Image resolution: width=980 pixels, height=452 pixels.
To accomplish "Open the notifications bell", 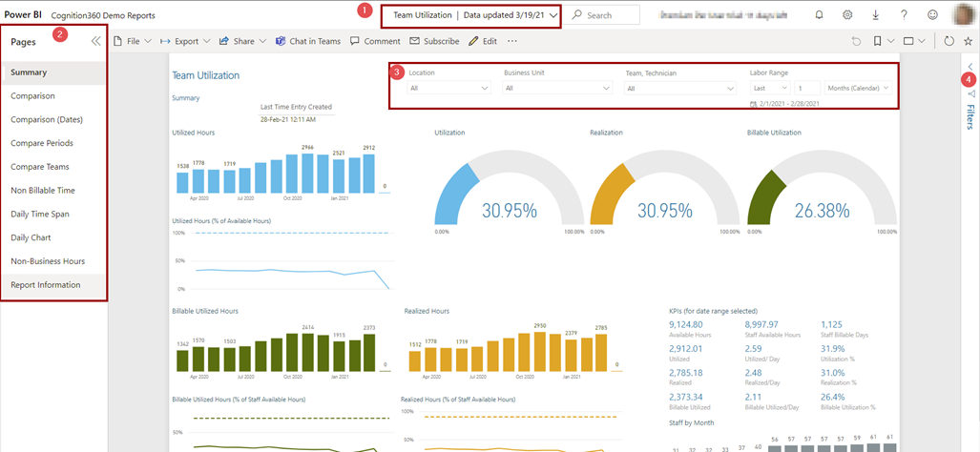I will point(819,15).
